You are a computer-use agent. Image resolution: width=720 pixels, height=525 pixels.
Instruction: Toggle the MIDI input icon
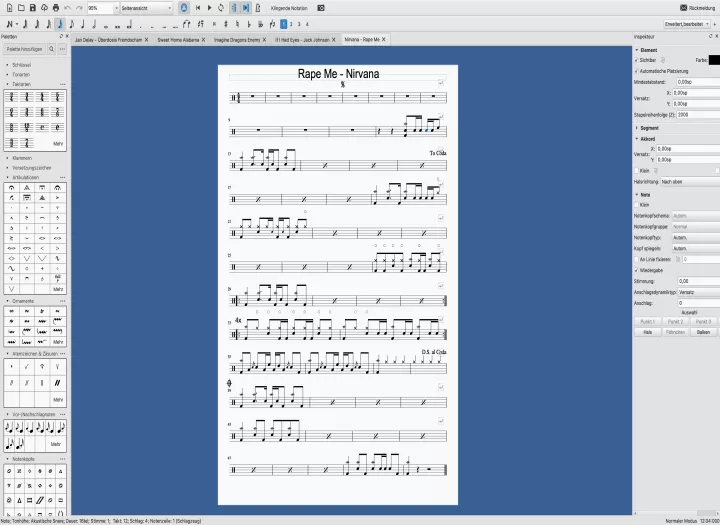pos(184,8)
